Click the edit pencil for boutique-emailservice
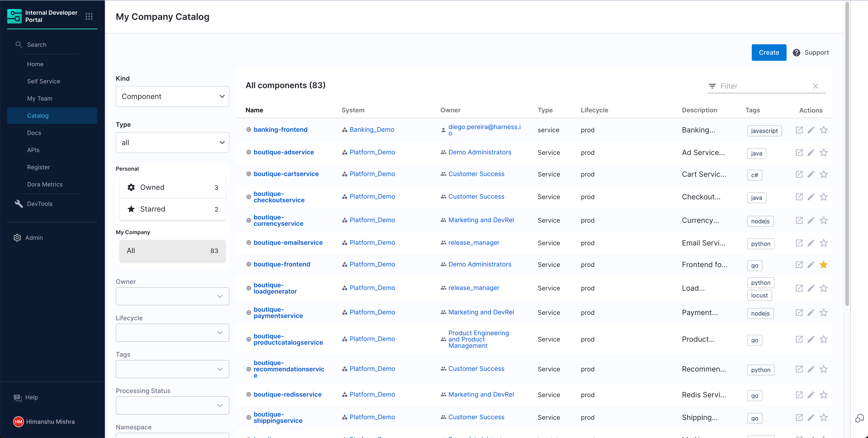Image resolution: width=868 pixels, height=438 pixels. tap(811, 243)
